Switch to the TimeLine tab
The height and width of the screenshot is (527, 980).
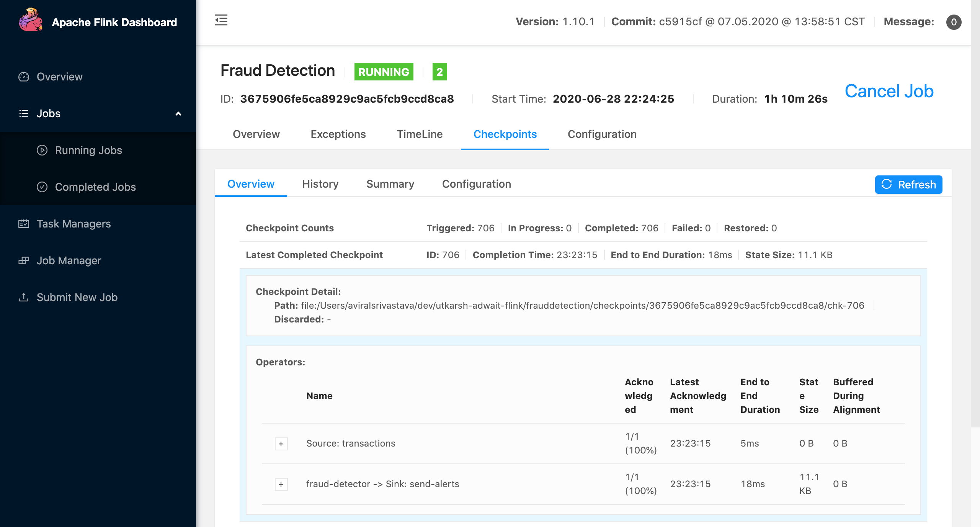[x=420, y=134]
